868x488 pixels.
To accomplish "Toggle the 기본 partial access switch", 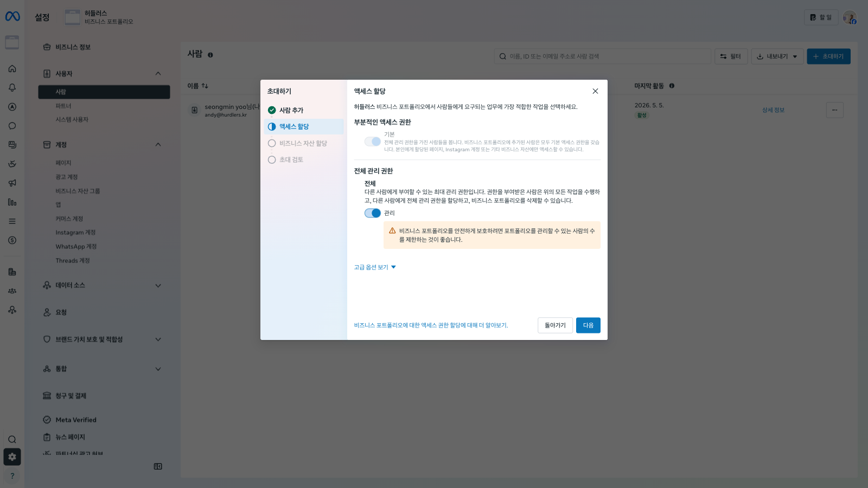I will [372, 142].
